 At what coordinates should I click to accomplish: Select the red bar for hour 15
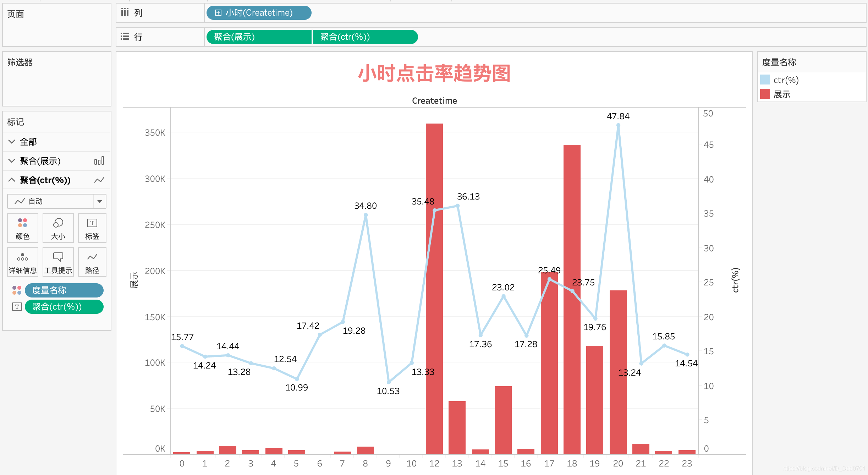(503, 420)
